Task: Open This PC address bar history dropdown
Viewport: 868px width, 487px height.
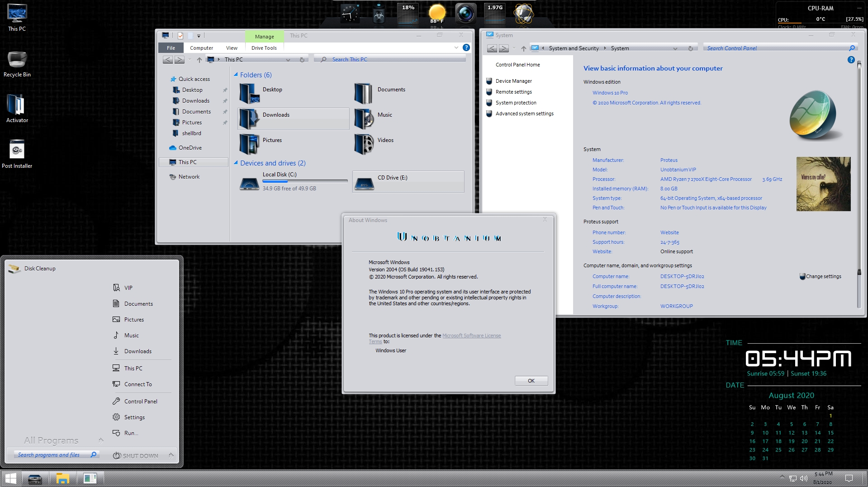Action: (288, 60)
